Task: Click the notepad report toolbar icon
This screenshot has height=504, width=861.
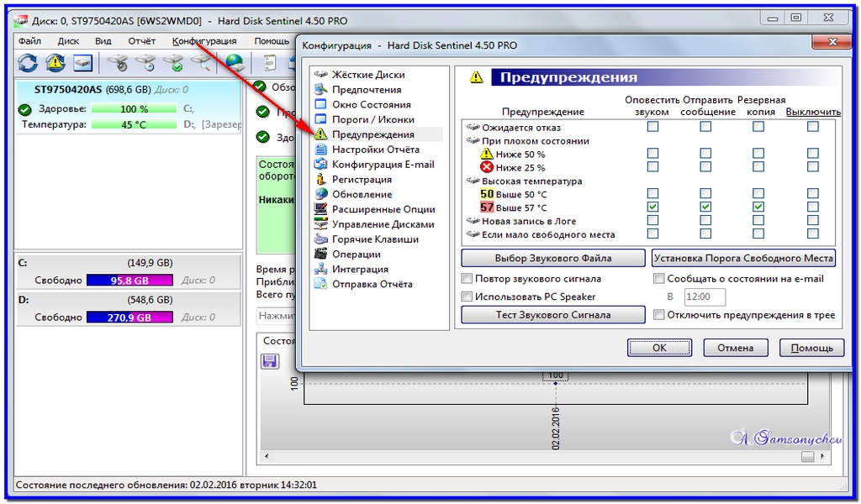Action: click(x=270, y=62)
